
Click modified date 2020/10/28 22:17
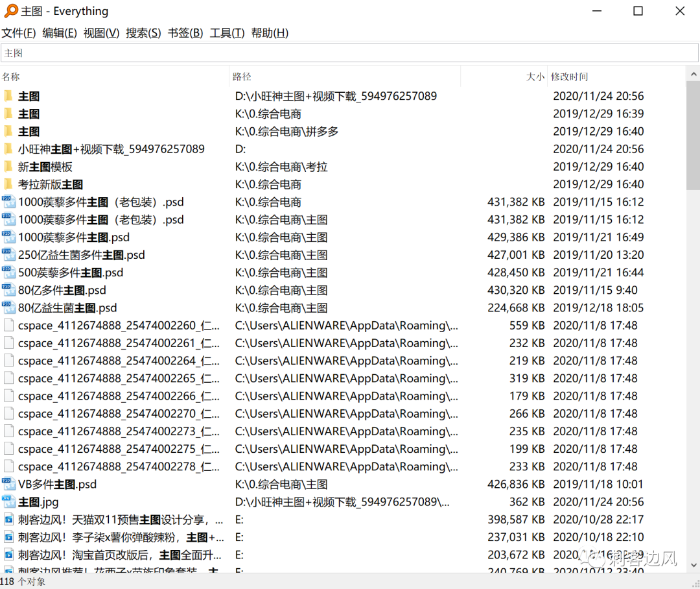coord(598,520)
